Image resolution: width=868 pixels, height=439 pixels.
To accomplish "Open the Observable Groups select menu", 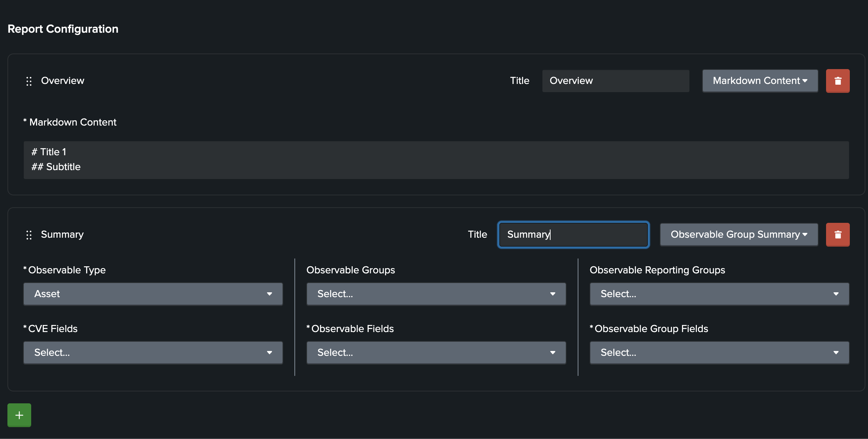I will [436, 294].
